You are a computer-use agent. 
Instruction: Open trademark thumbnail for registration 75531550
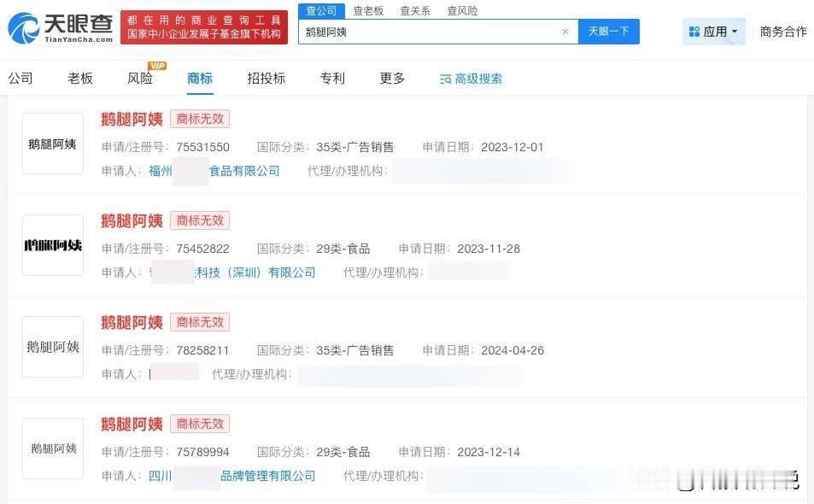click(52, 144)
